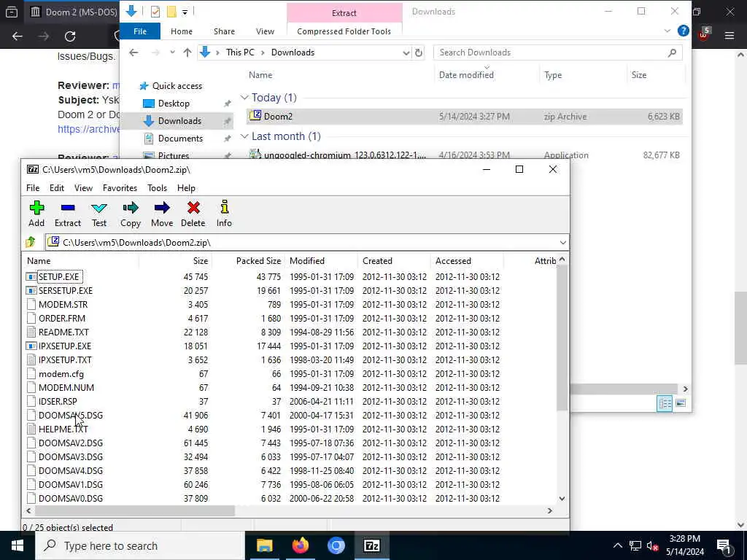Open the Tools menu in 7-Zip

coord(158,188)
